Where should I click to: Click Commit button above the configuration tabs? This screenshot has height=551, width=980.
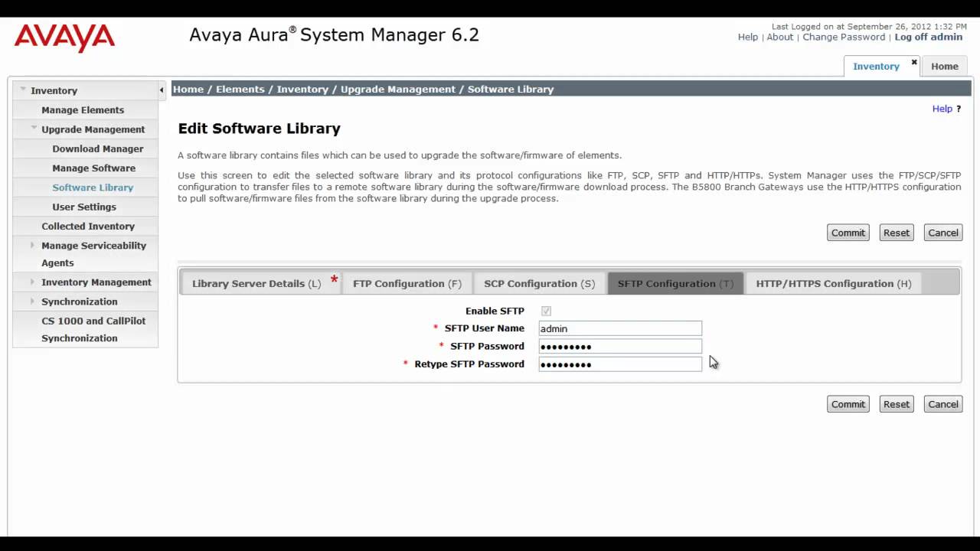pos(848,233)
